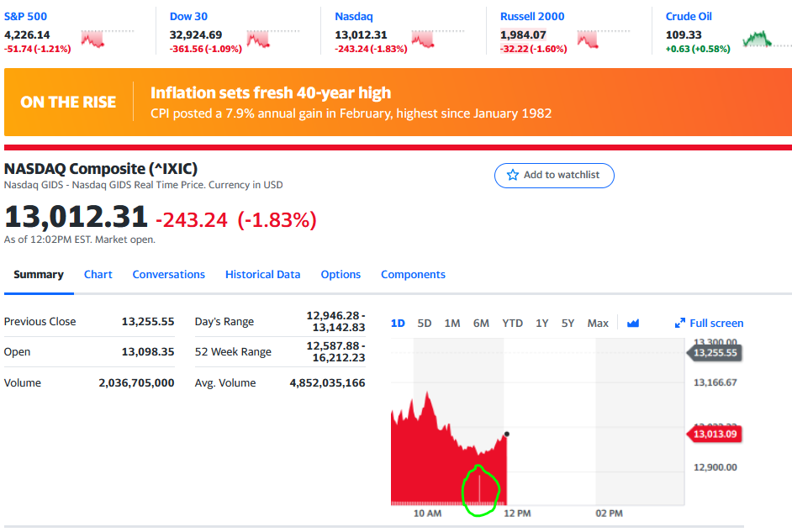The width and height of the screenshot is (792, 532).
Task: Click the Crude Oil change +0.63 (+0.58%)
Action: pos(698,49)
